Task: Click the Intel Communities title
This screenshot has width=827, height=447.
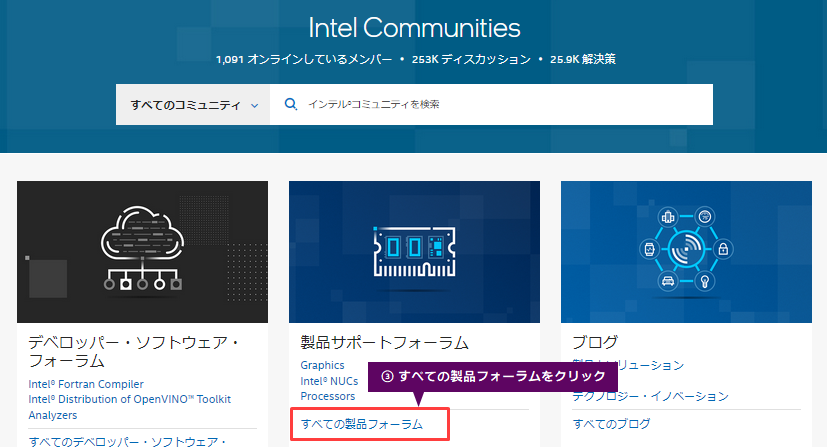Action: pyautogui.click(x=414, y=28)
